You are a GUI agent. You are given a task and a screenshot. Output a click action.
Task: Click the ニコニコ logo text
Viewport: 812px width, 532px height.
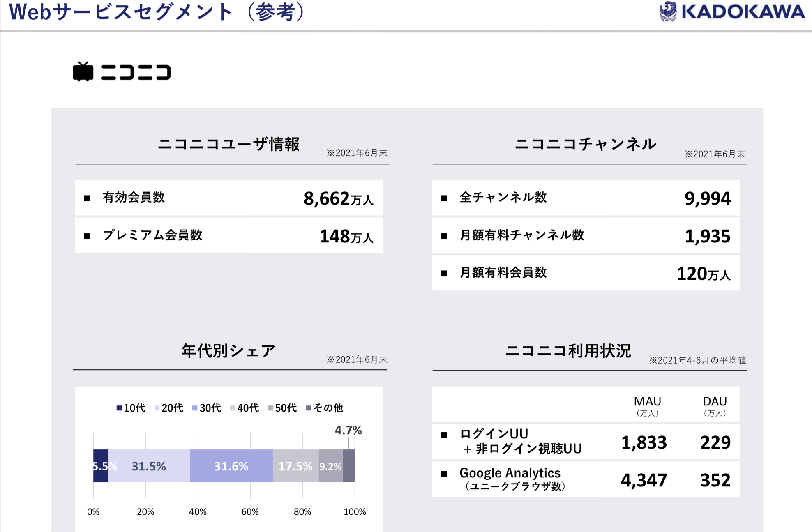pyautogui.click(x=136, y=72)
